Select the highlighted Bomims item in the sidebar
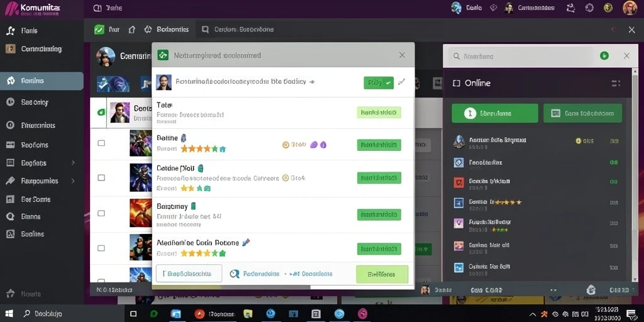Image resolution: width=644 pixels, height=322 pixels. pyautogui.click(x=42, y=81)
